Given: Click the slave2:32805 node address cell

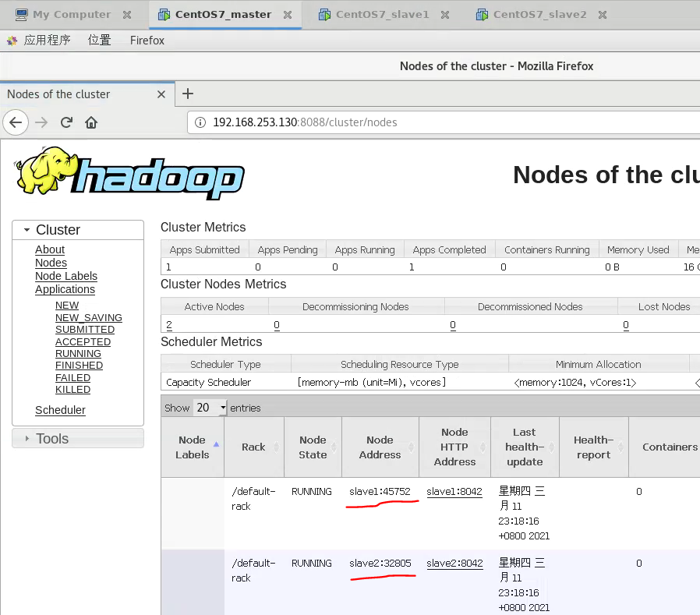Looking at the screenshot, I should coord(380,564).
